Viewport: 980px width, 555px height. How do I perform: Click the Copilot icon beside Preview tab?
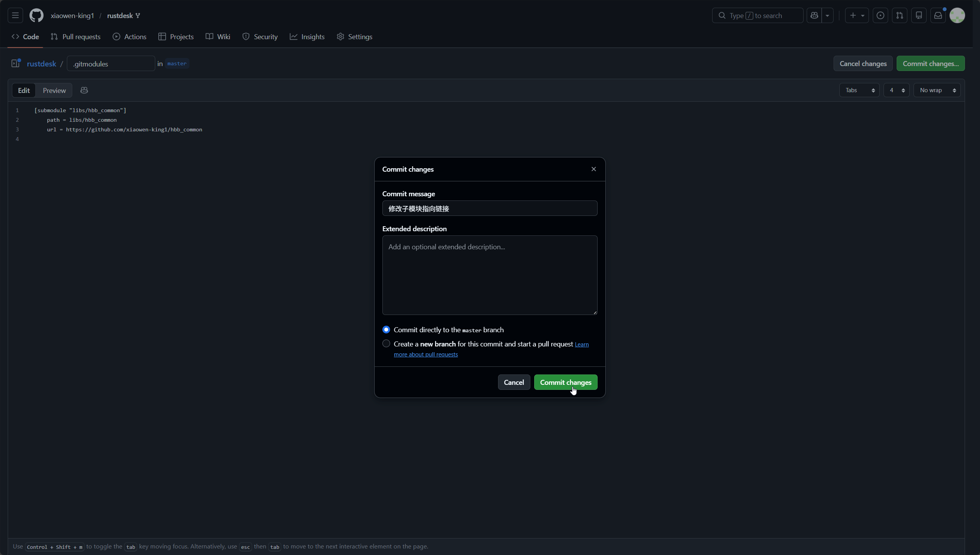pyautogui.click(x=84, y=90)
